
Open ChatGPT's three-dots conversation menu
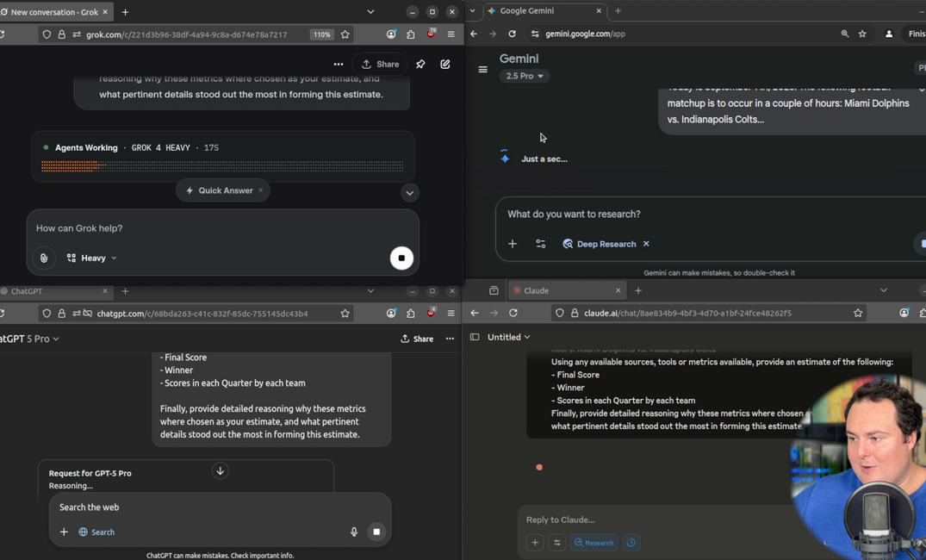coord(450,339)
